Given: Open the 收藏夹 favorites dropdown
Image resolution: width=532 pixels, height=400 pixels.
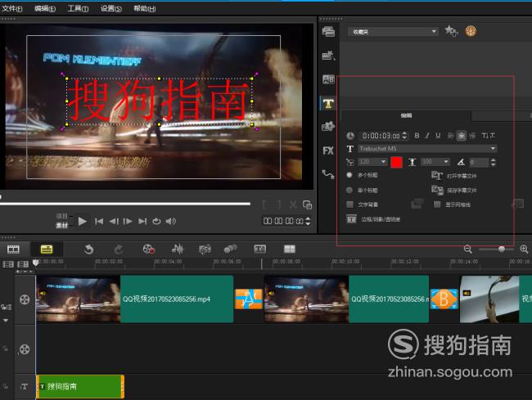Looking at the screenshot, I should click(393, 32).
